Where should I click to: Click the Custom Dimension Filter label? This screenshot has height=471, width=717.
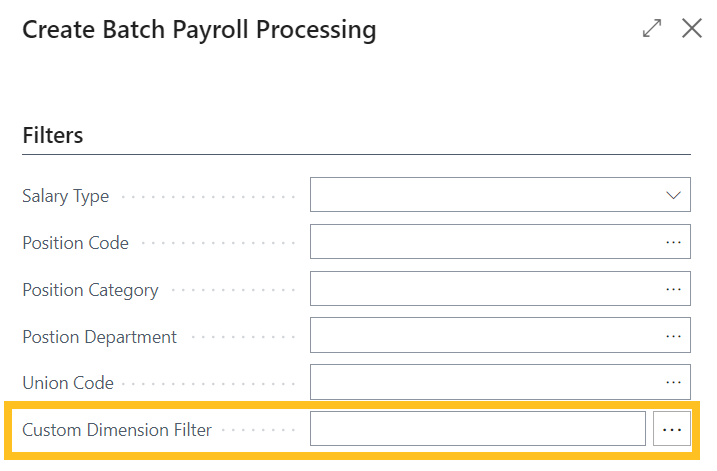click(x=117, y=430)
